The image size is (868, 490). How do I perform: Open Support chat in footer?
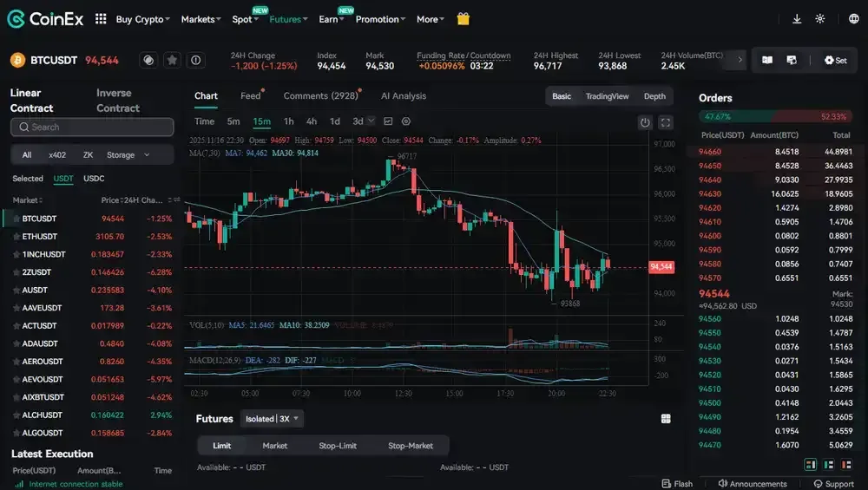(x=833, y=484)
